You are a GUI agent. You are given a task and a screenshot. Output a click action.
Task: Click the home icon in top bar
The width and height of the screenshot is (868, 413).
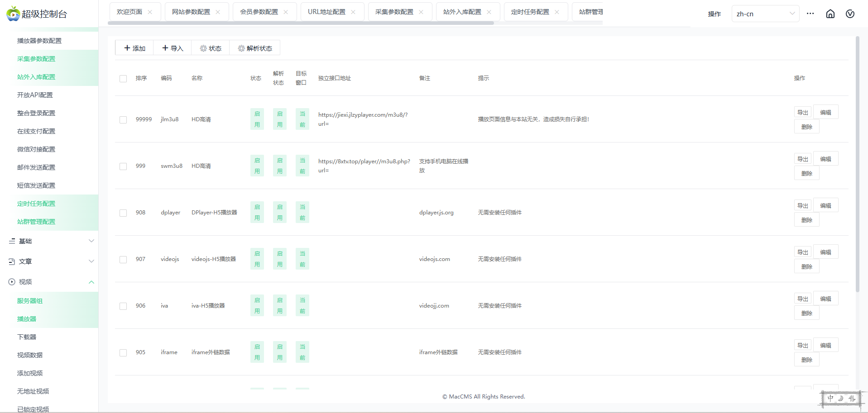click(830, 14)
